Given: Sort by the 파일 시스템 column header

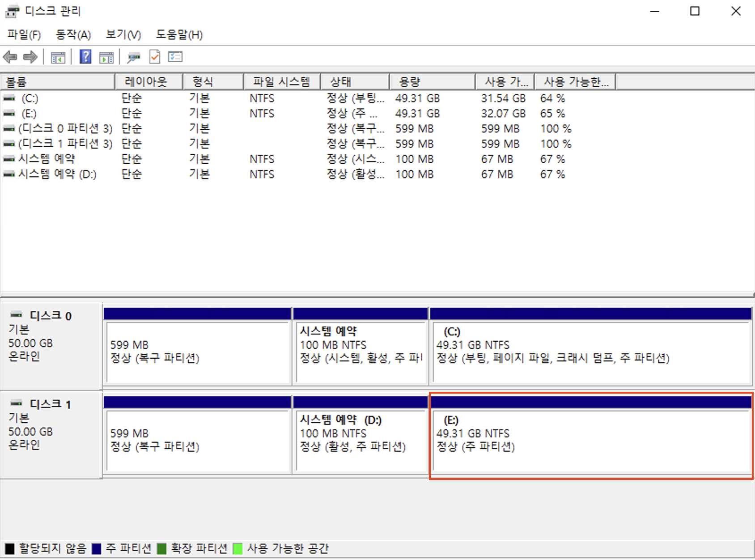Looking at the screenshot, I should tap(282, 82).
